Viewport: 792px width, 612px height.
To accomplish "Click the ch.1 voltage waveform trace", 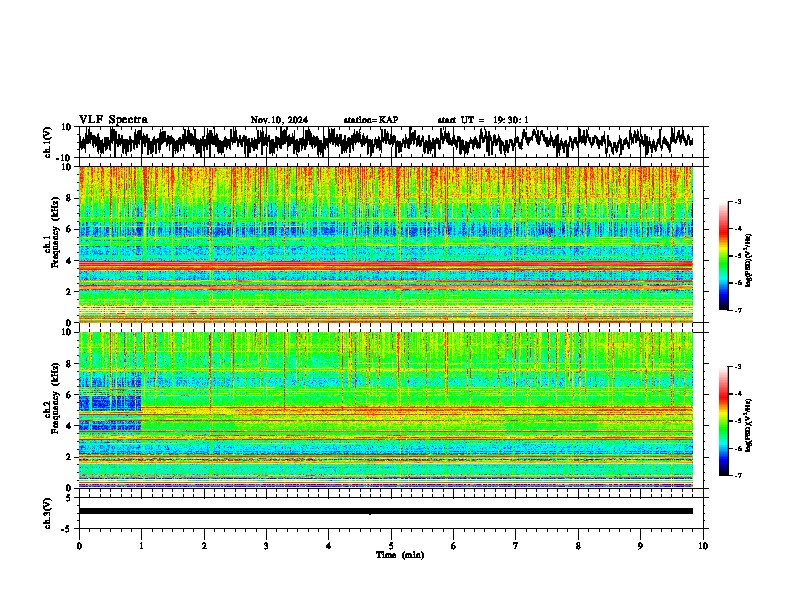I will [386, 142].
